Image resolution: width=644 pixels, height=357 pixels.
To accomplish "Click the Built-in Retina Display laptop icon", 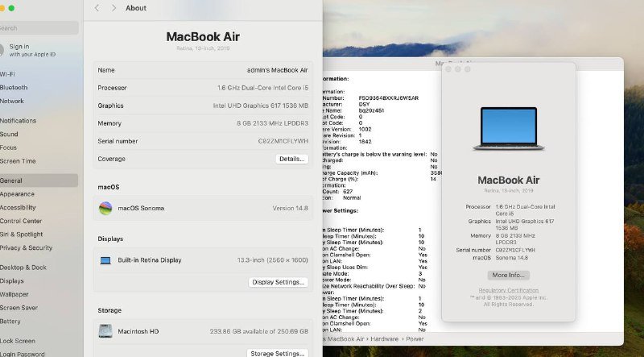I will click(105, 260).
